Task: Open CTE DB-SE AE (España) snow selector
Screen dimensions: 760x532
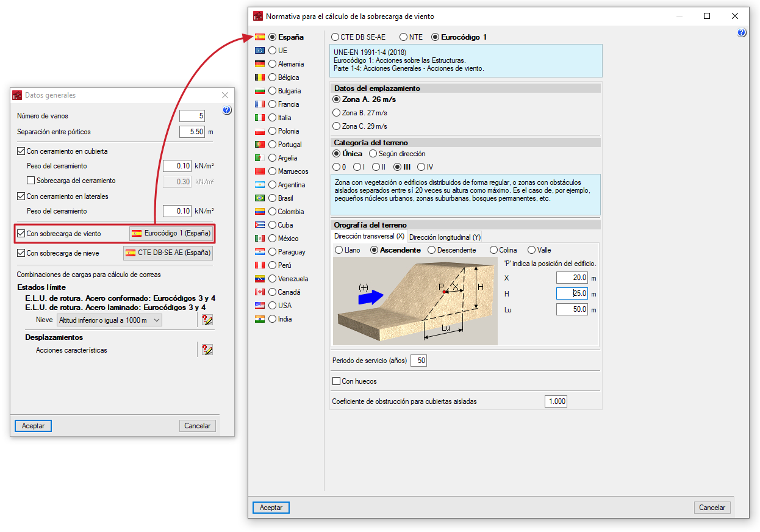Action: tap(168, 252)
